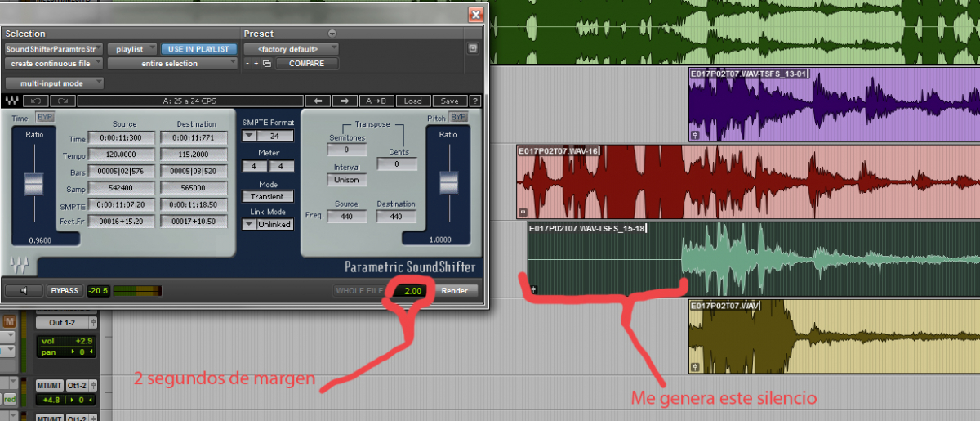
Task: Open SMPTE Format dropdown arrow
Action: tap(249, 136)
